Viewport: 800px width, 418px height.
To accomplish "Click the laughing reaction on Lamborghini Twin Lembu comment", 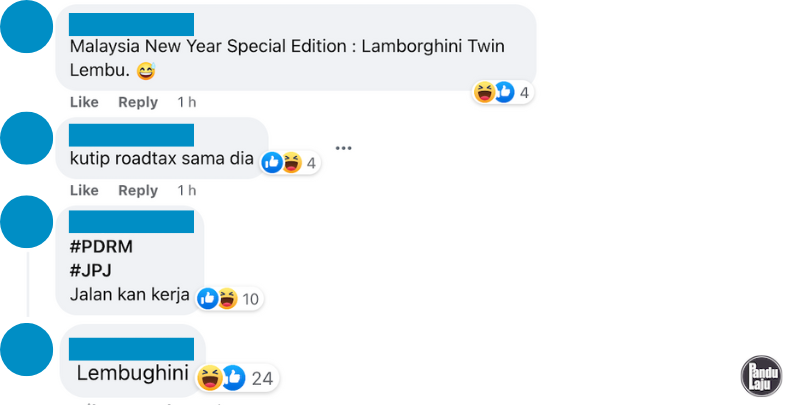I will click(485, 93).
